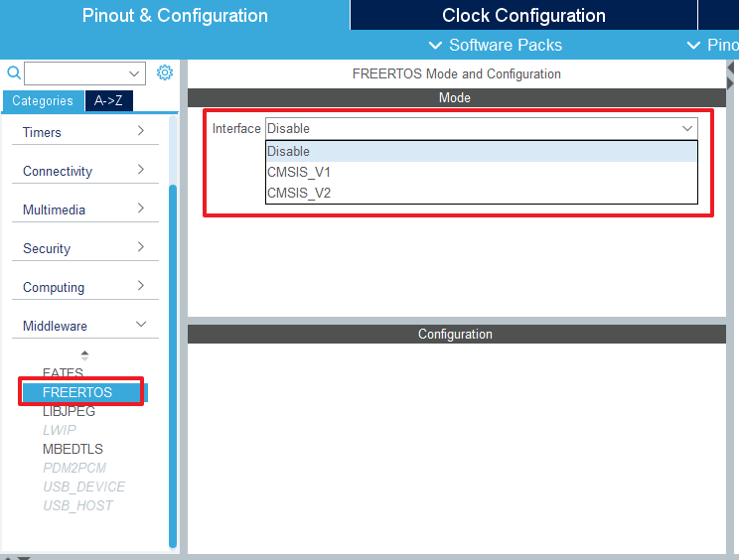This screenshot has width=739, height=560.
Task: Click the Configuration section header
Action: pos(456,334)
